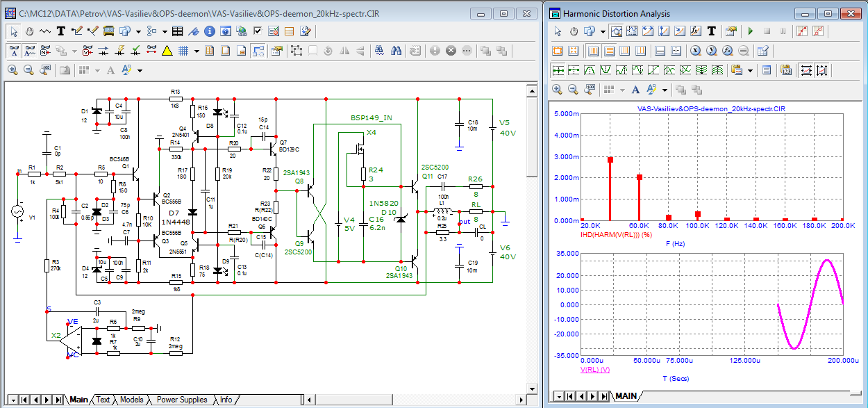
Task: Click the schematic horizontal scrollbar right arrow
Action: 519,400
